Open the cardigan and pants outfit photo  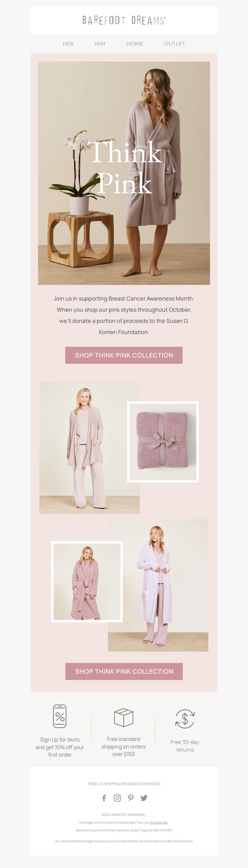(90, 447)
